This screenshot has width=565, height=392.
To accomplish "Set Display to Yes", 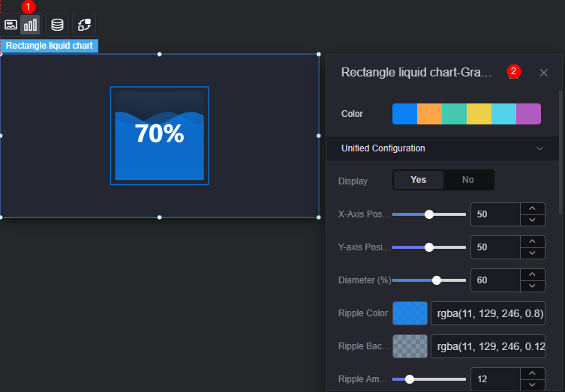I will [419, 180].
